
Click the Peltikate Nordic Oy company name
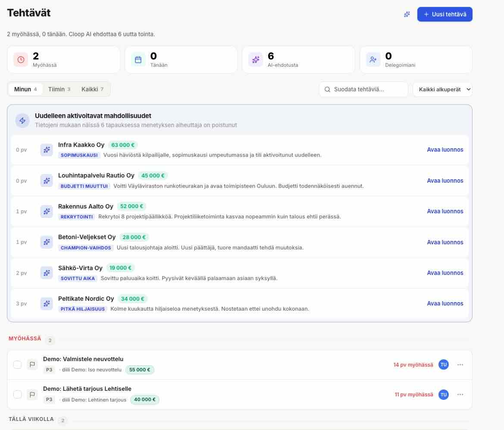tap(86, 299)
